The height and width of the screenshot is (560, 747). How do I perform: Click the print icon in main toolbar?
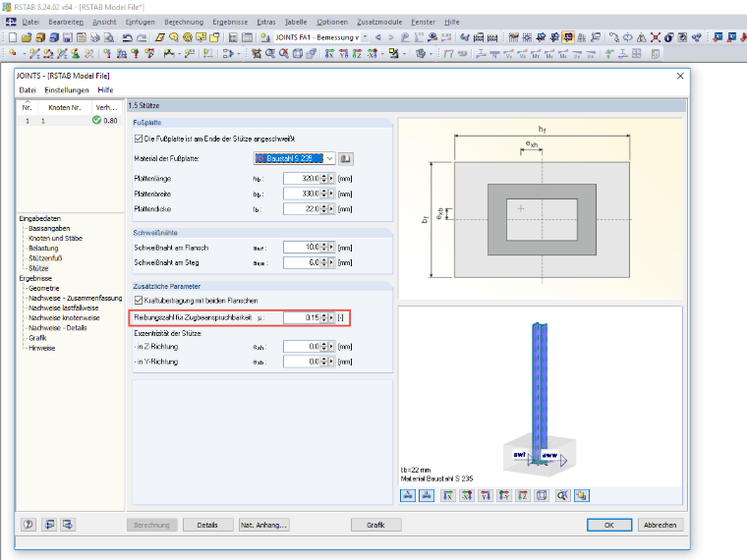point(95,37)
